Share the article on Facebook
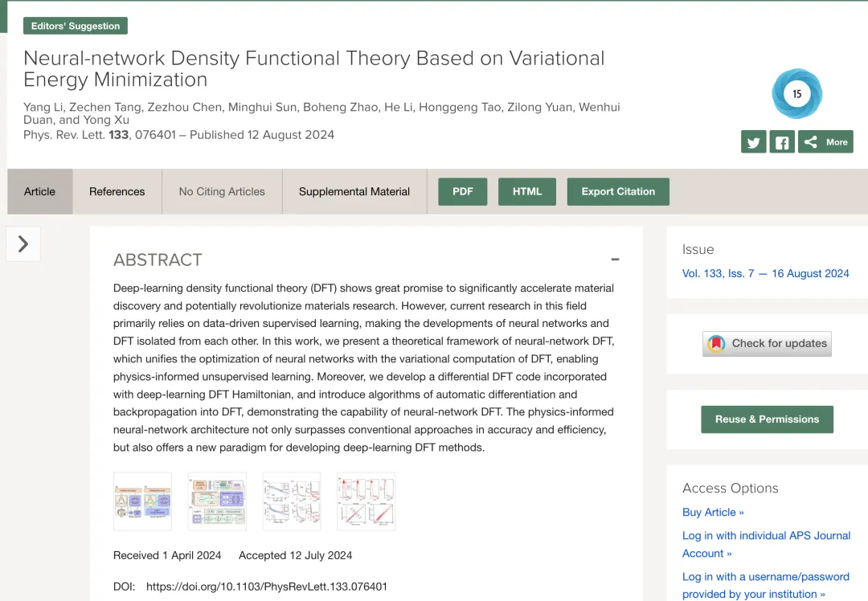Viewport: 868px width, 601px height. click(x=781, y=142)
